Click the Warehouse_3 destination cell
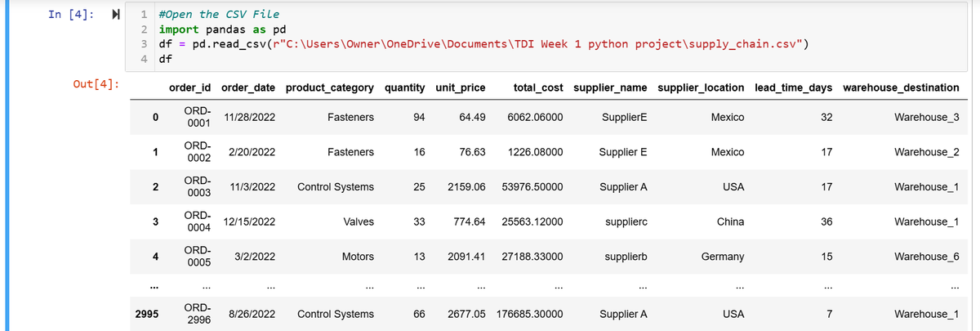This screenshot has width=980, height=331. tap(927, 117)
